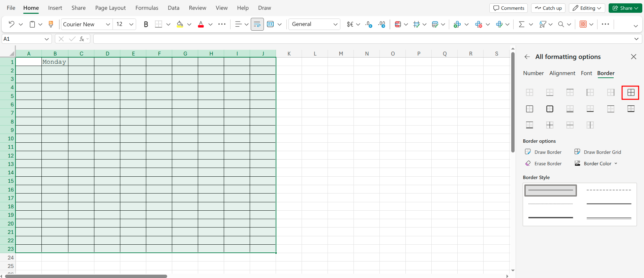
Task: Open the Insert ribbon tab
Action: pos(55,8)
